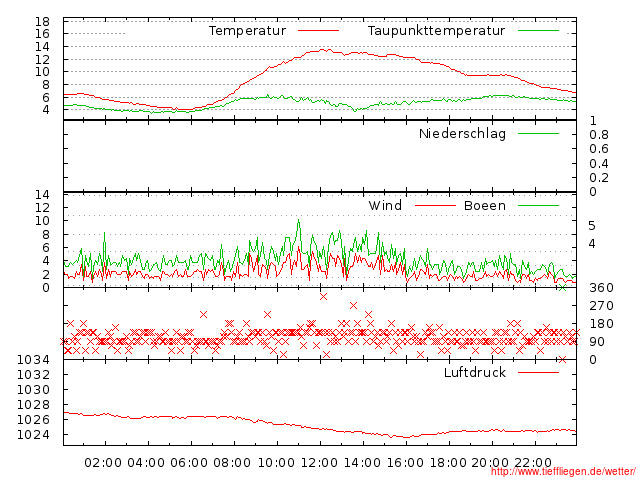
Task: Click the 1034 pressure axis label
Action: (33, 360)
